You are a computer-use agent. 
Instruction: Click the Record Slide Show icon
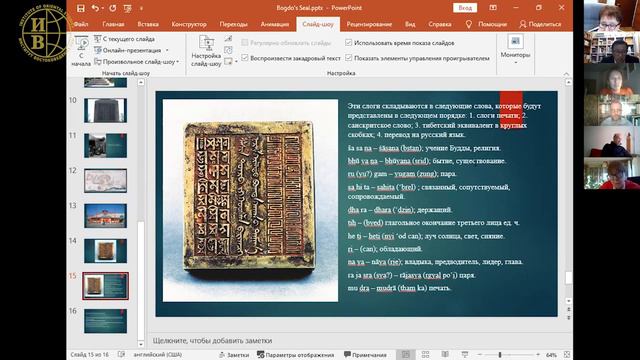(228, 62)
